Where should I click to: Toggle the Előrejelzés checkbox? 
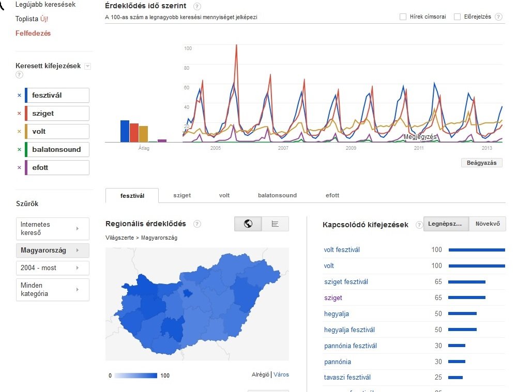pyautogui.click(x=457, y=17)
